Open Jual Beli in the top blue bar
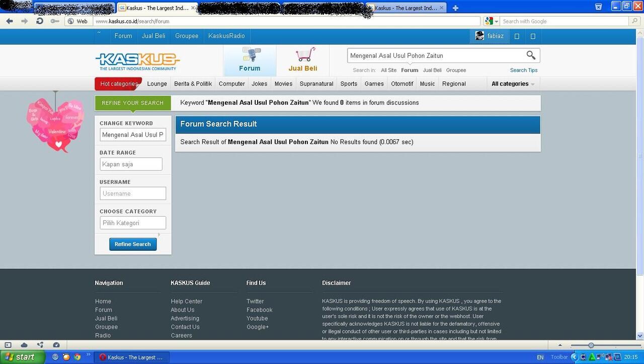The height and width of the screenshot is (364, 644). point(153,36)
